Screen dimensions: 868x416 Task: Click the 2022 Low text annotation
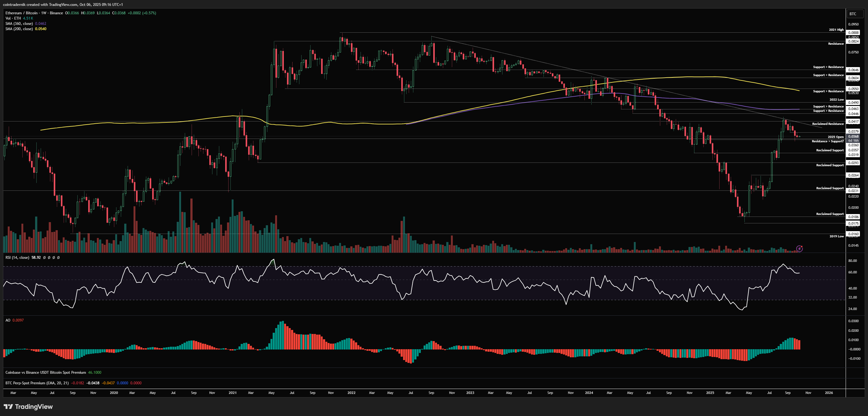[836, 100]
